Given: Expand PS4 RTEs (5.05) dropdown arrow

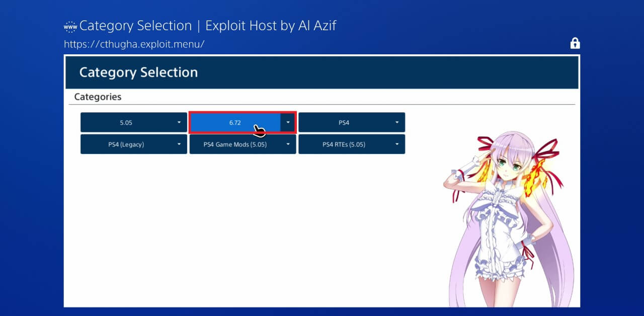Looking at the screenshot, I should [397, 144].
